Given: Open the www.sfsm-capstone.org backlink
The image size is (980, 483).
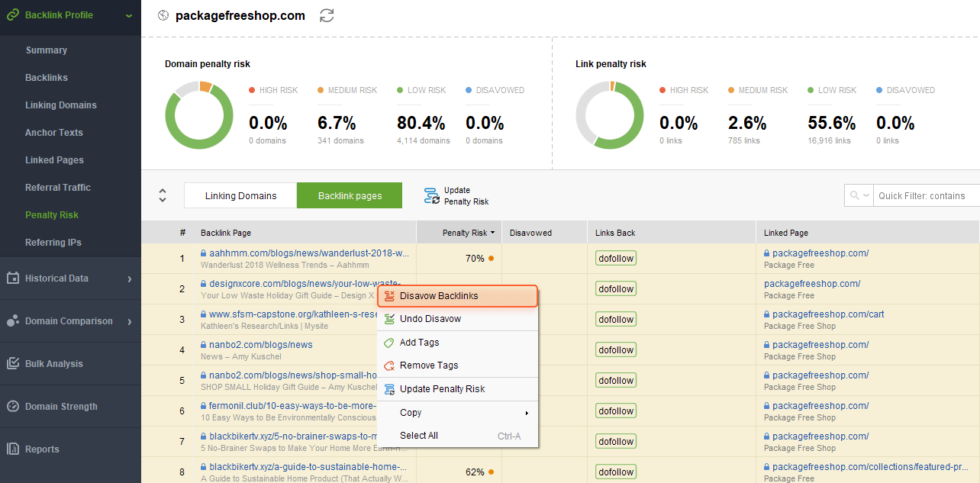Looking at the screenshot, I should (x=294, y=314).
